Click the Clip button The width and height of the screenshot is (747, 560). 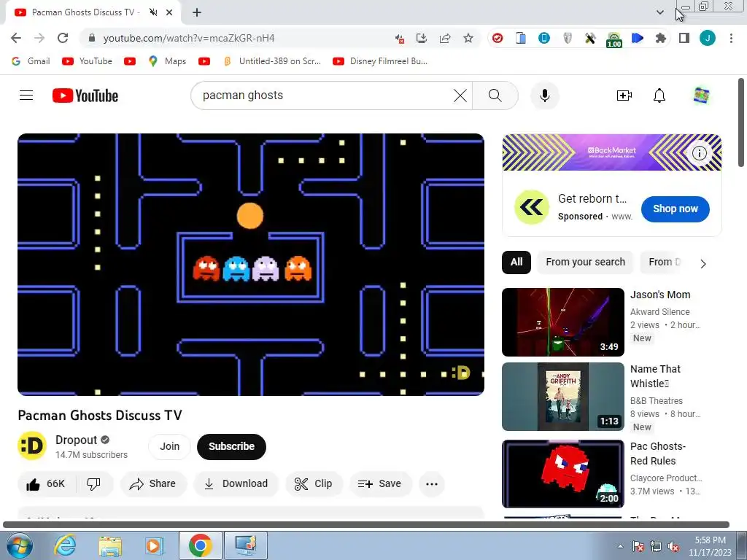point(314,484)
